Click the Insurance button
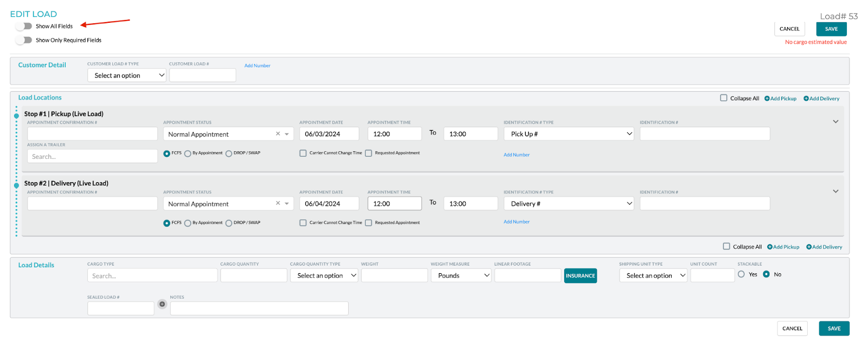This screenshot has width=868, height=341. 580,276
